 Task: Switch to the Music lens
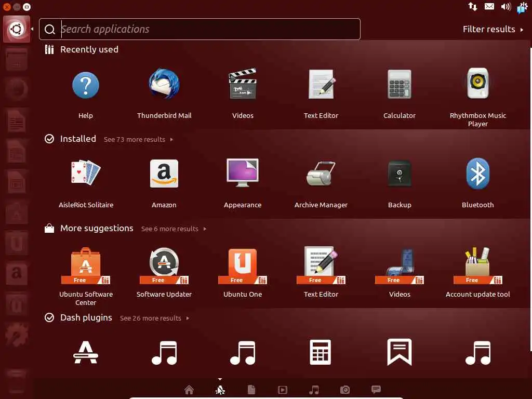point(314,390)
